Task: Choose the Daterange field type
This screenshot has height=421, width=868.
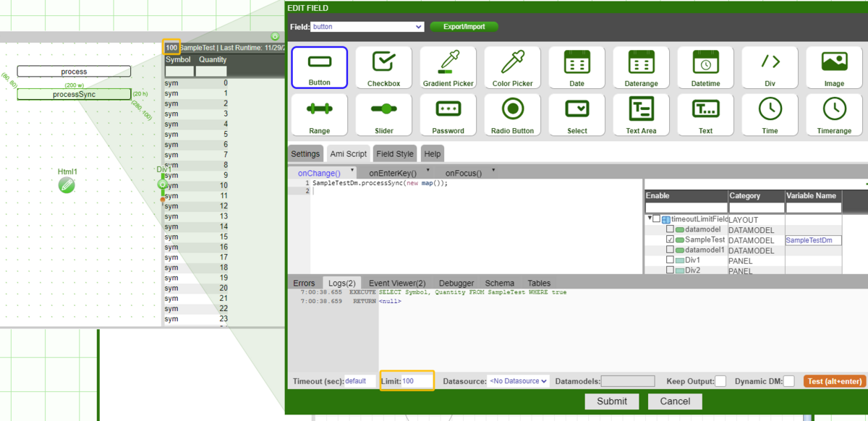Action: click(641, 67)
